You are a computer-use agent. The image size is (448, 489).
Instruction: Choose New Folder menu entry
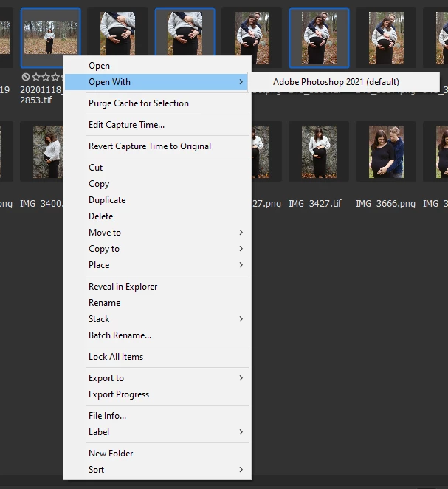tap(157, 453)
